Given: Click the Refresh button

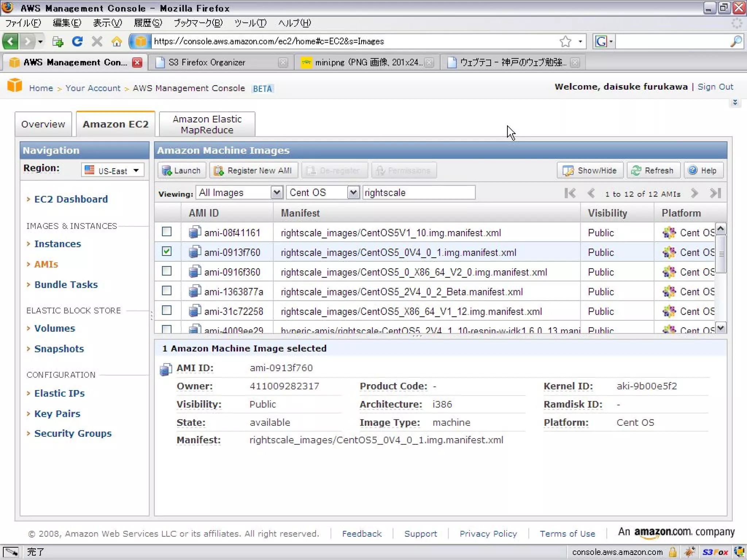Looking at the screenshot, I should pyautogui.click(x=653, y=170).
